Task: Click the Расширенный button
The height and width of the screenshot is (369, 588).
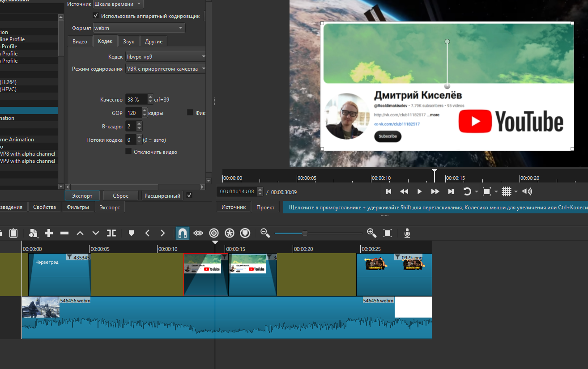Action: (x=162, y=195)
